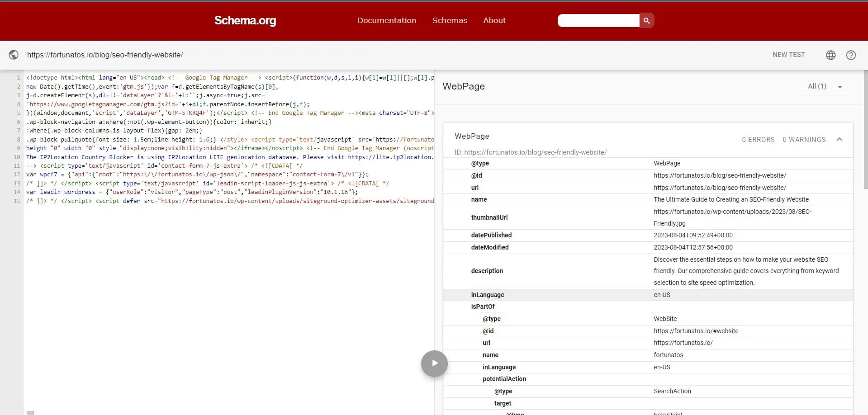Click the ID line under WebPage card title
The height and width of the screenshot is (415, 868).
coord(531,152)
